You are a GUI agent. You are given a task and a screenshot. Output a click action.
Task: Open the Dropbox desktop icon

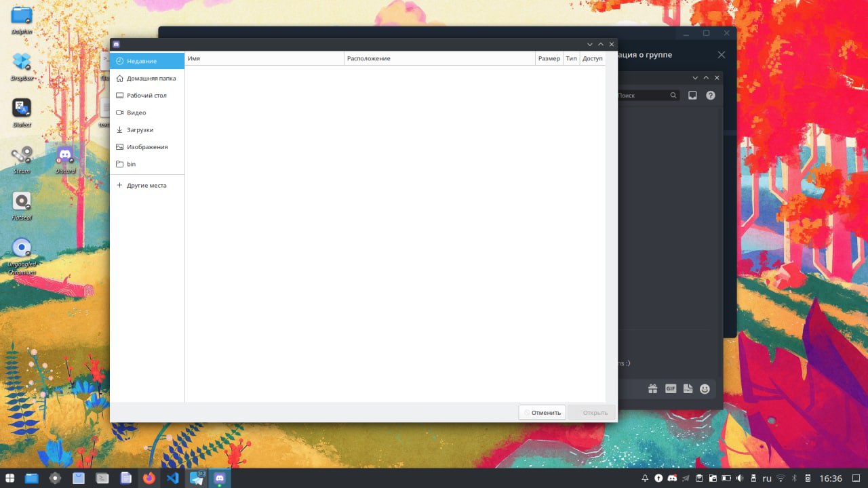22,66
